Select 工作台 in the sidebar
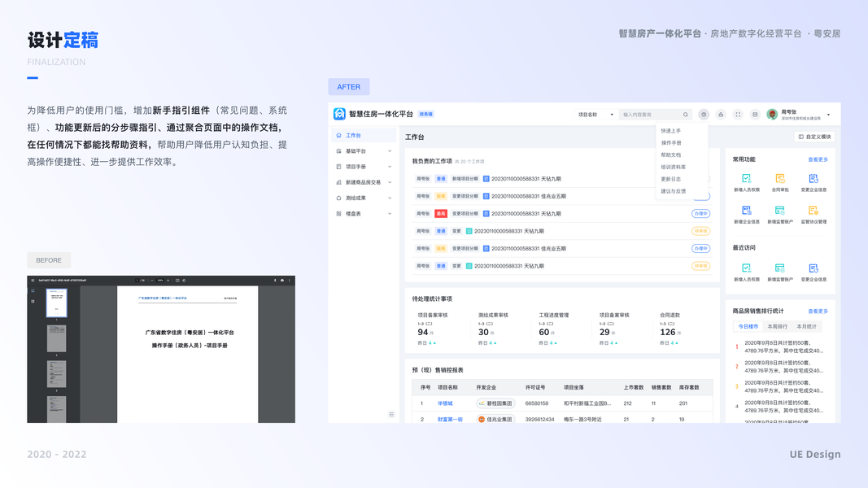 click(x=364, y=135)
